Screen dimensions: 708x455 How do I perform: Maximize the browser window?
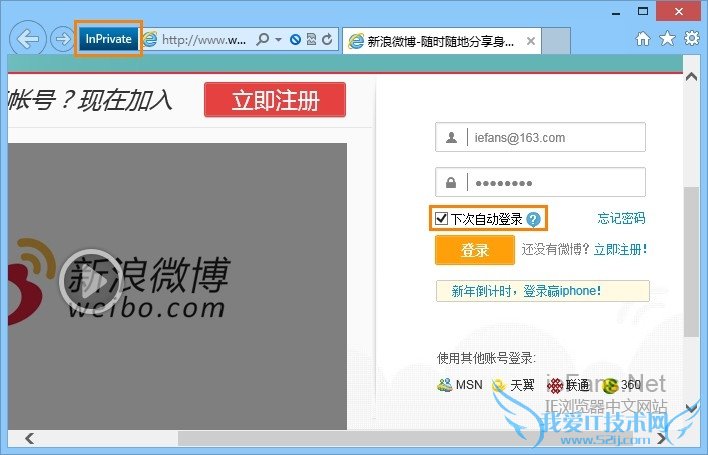(x=643, y=12)
